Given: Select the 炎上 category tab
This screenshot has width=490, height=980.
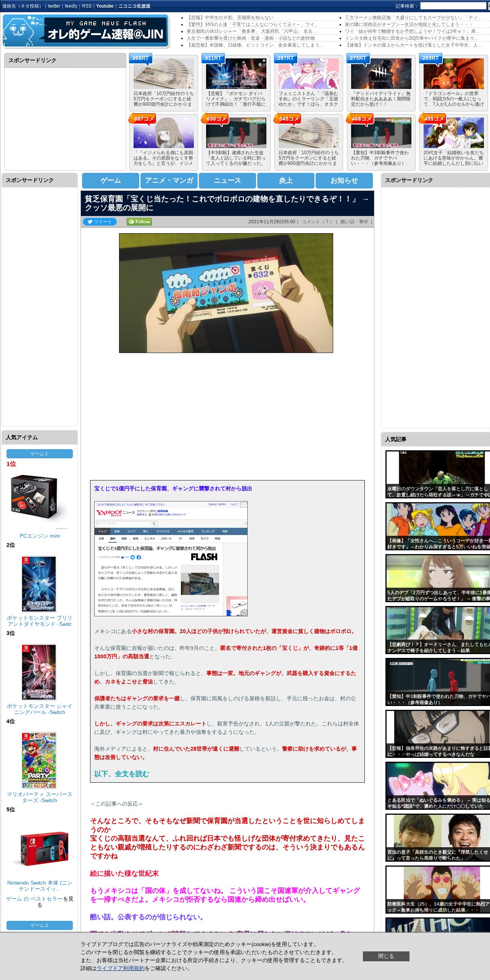Looking at the screenshot, I should tap(286, 181).
